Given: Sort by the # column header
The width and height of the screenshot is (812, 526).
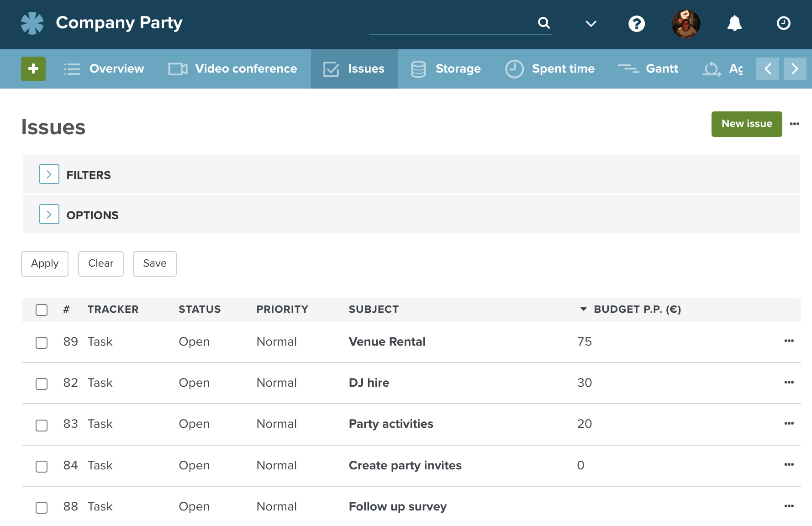Looking at the screenshot, I should coord(66,310).
